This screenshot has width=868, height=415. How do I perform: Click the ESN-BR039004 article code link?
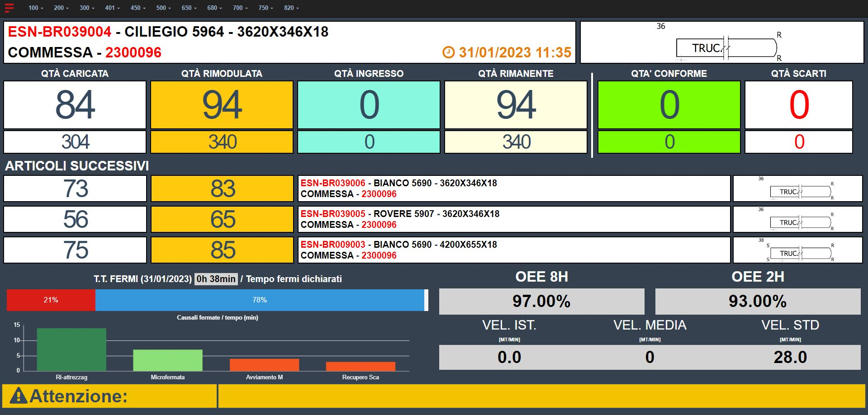coord(60,32)
